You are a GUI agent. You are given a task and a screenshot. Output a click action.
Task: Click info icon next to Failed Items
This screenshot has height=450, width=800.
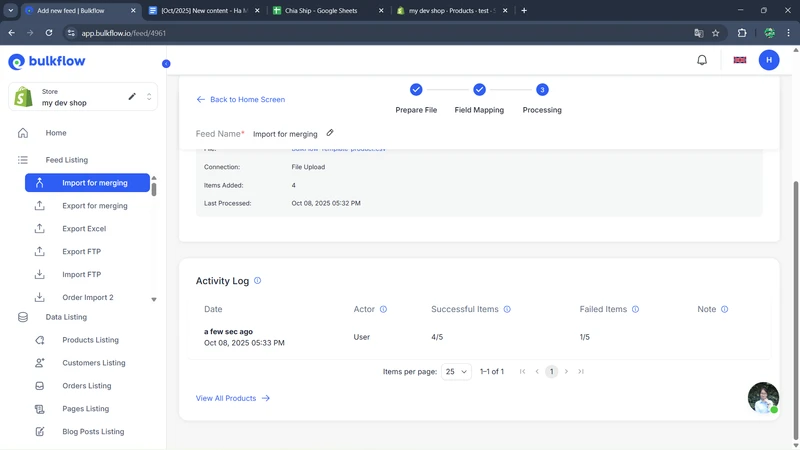pyautogui.click(x=635, y=310)
